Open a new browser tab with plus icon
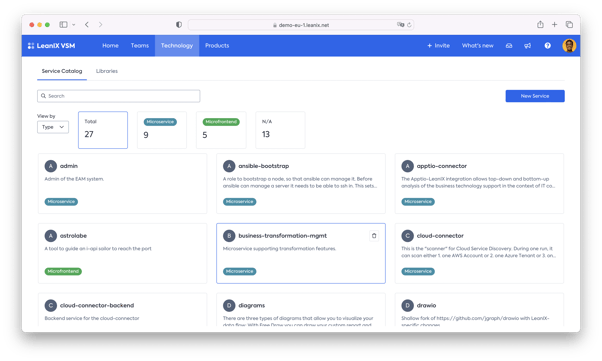 tap(554, 25)
